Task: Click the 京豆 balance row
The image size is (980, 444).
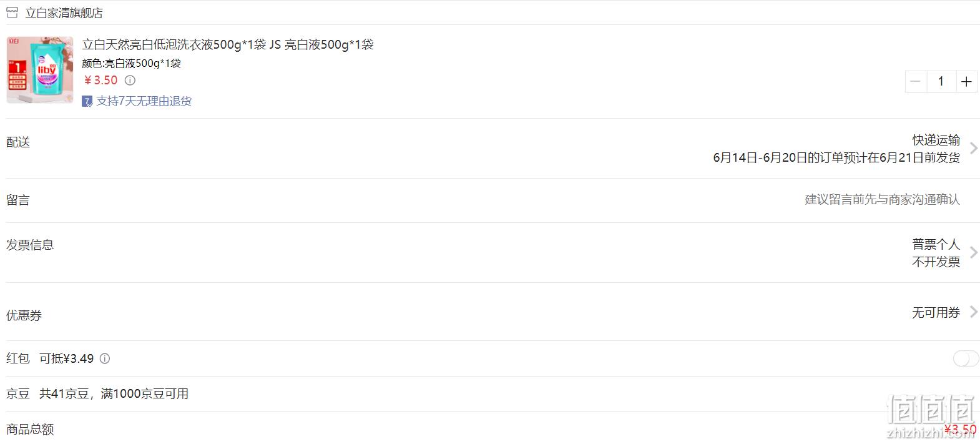Action: (490, 394)
